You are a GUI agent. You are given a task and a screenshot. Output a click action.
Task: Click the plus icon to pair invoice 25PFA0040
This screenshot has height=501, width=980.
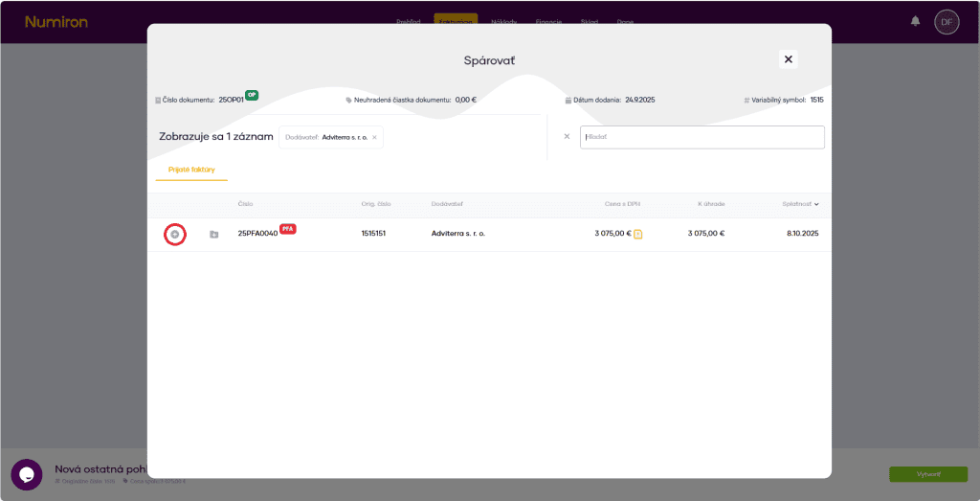[174, 234]
